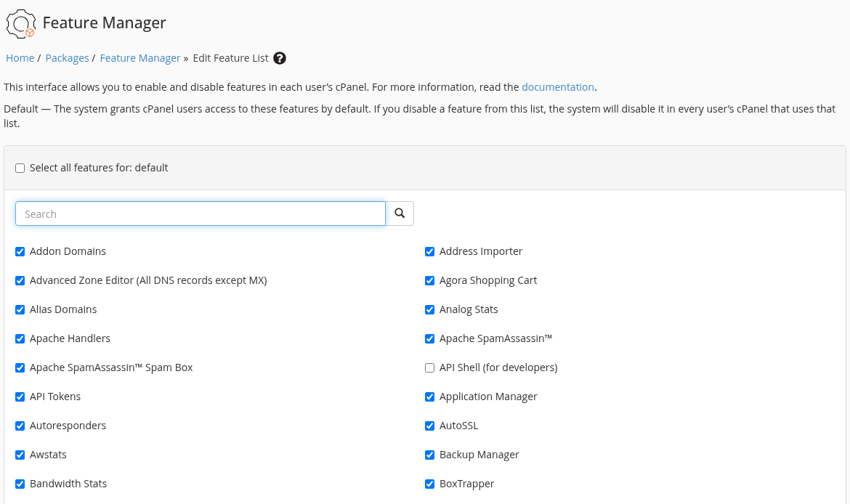Disable Agora Shopping Cart checkbox
Image resolution: width=850 pixels, height=504 pixels.
click(430, 281)
